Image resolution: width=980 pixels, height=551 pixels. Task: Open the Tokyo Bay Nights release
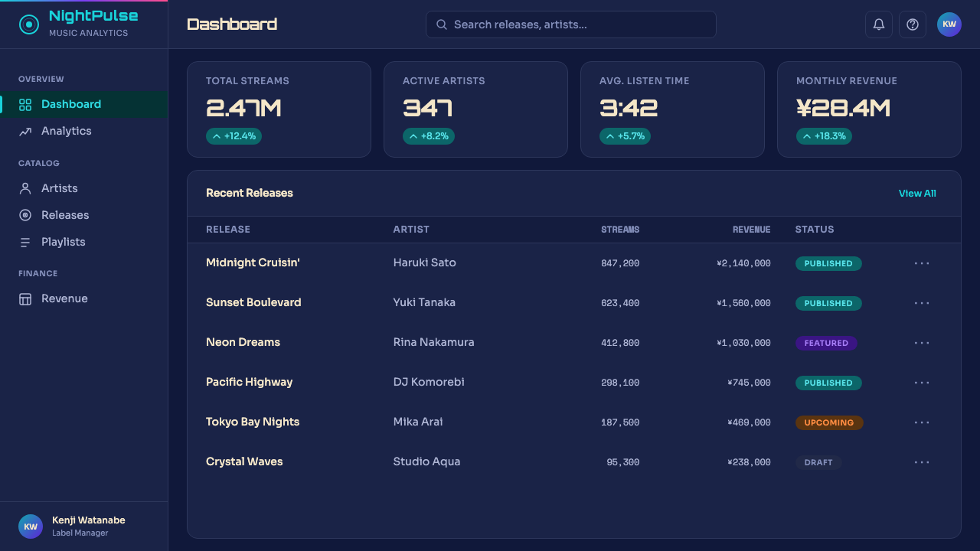[x=253, y=422]
